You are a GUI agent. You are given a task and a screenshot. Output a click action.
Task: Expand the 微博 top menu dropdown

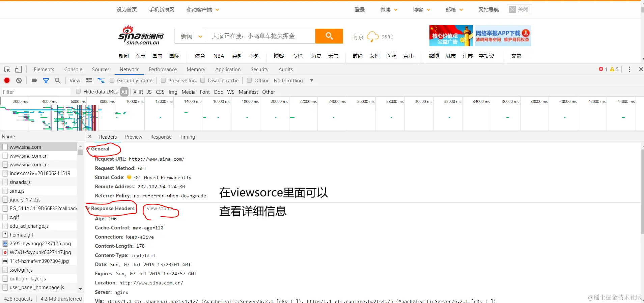pos(389,9)
